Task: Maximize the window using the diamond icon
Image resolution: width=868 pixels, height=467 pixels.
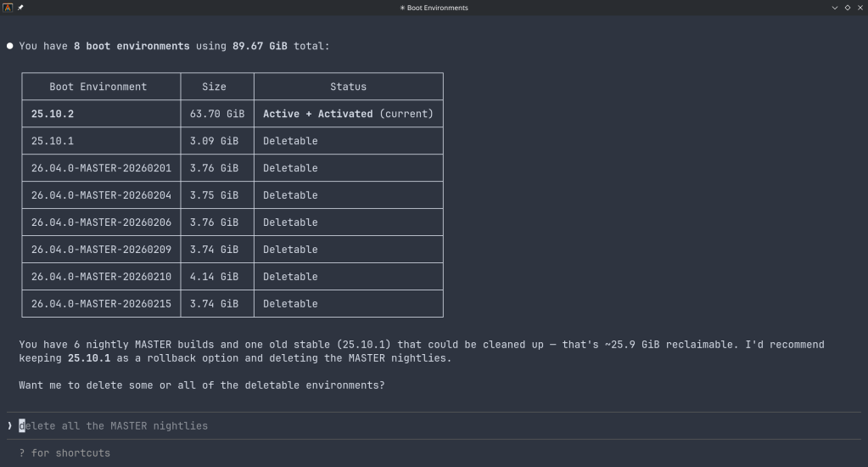Action: point(847,8)
